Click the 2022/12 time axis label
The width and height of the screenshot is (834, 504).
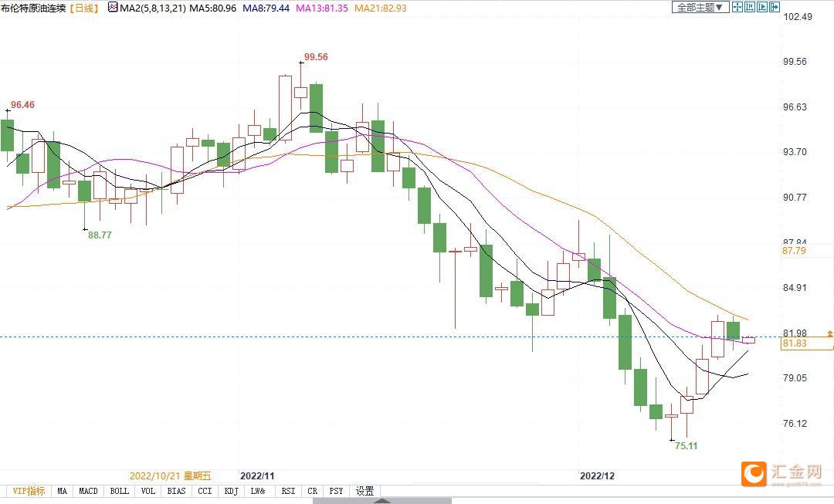pyautogui.click(x=597, y=475)
